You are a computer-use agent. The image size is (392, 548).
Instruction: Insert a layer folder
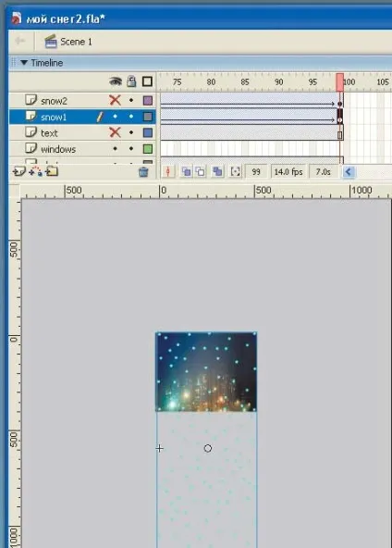tap(52, 171)
